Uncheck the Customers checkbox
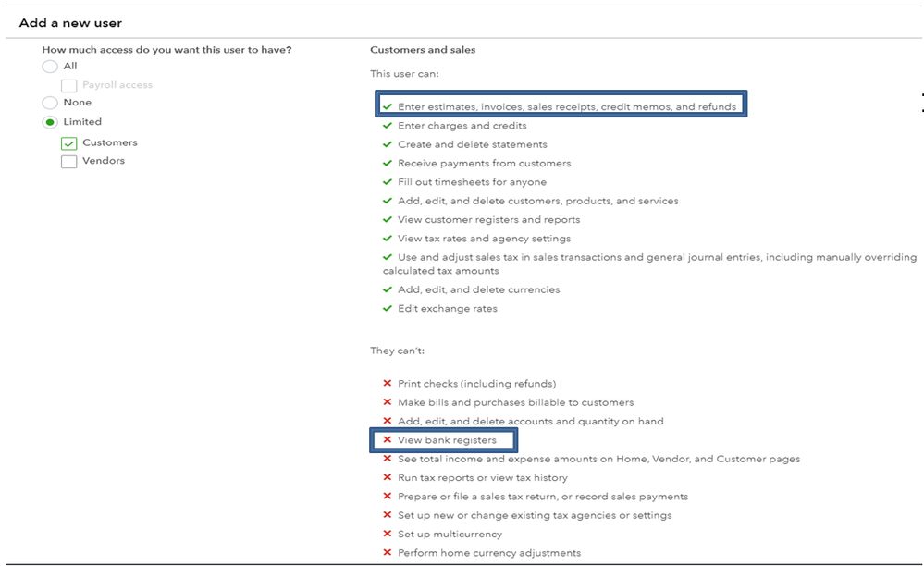924x566 pixels. coord(68,143)
